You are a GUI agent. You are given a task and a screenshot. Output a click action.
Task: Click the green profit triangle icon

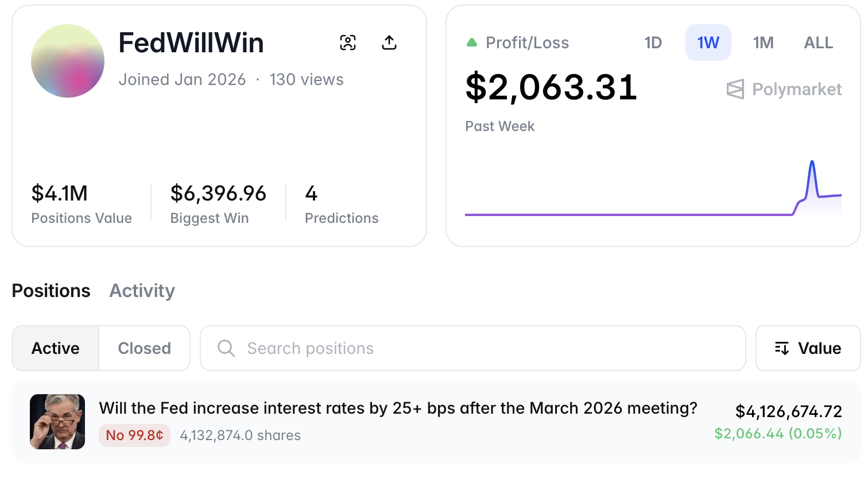click(472, 43)
